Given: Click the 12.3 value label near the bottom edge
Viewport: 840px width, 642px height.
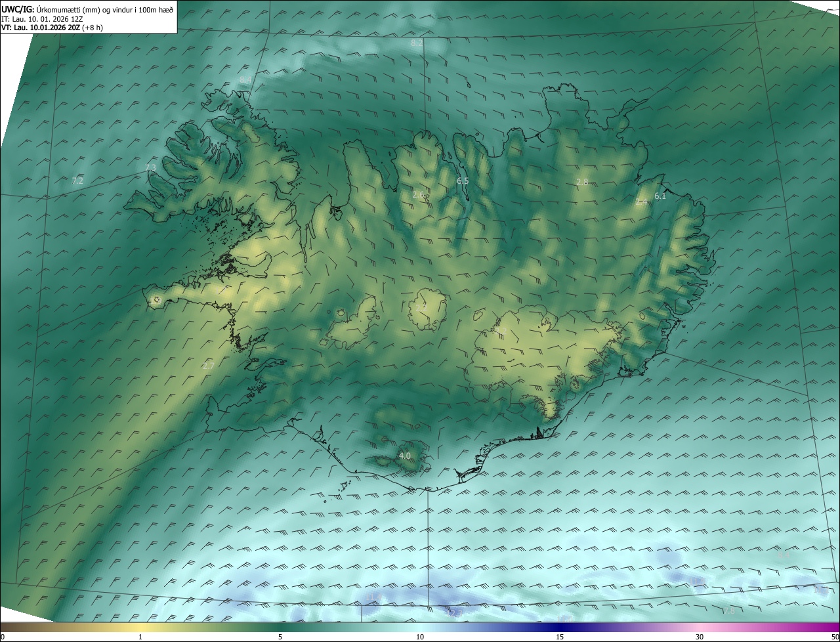Looking at the screenshot, I should 454,613.
